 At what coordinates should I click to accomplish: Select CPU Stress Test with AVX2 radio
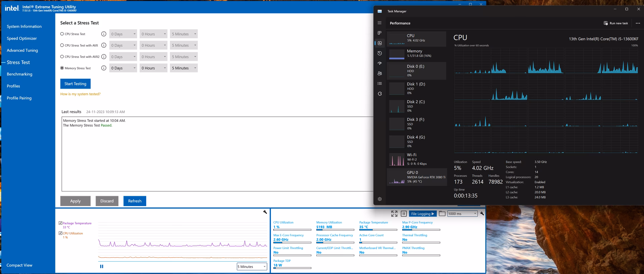coord(62,57)
